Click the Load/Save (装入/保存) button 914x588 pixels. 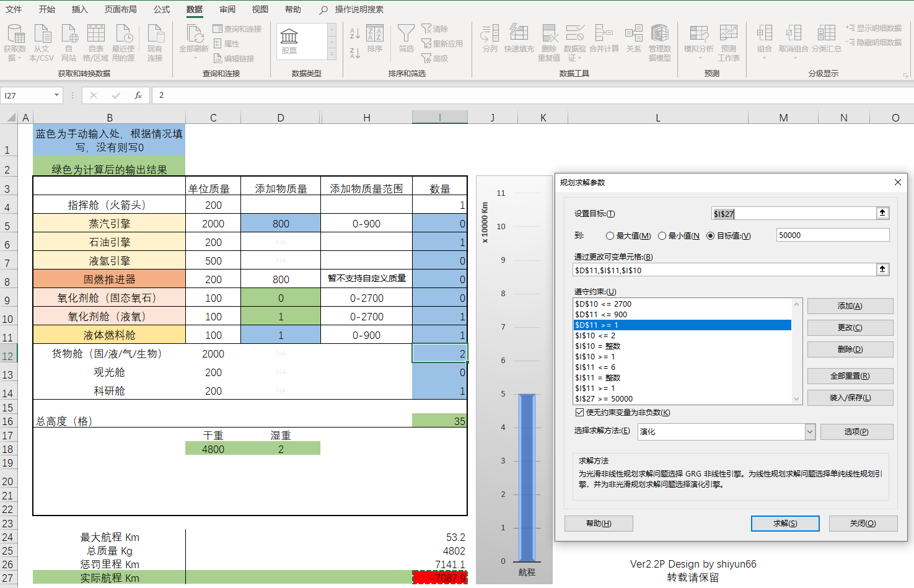click(850, 398)
